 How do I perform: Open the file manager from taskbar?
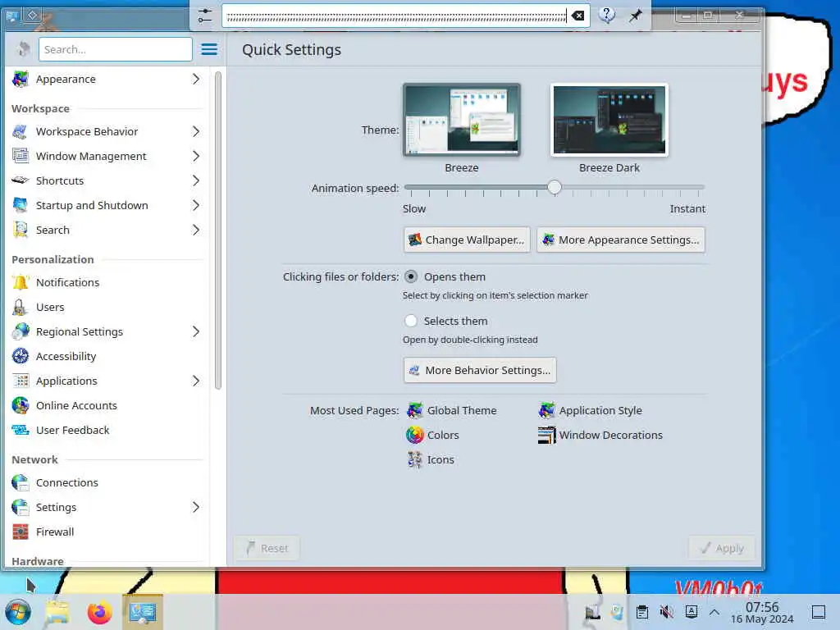tap(57, 612)
